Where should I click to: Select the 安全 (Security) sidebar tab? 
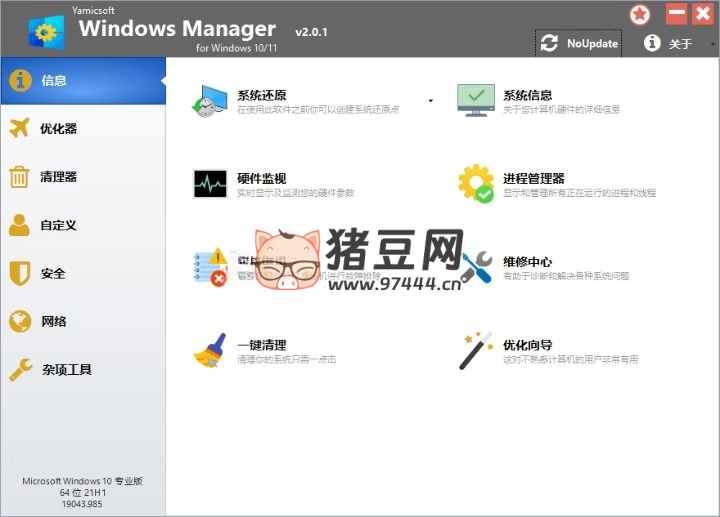[x=82, y=273]
